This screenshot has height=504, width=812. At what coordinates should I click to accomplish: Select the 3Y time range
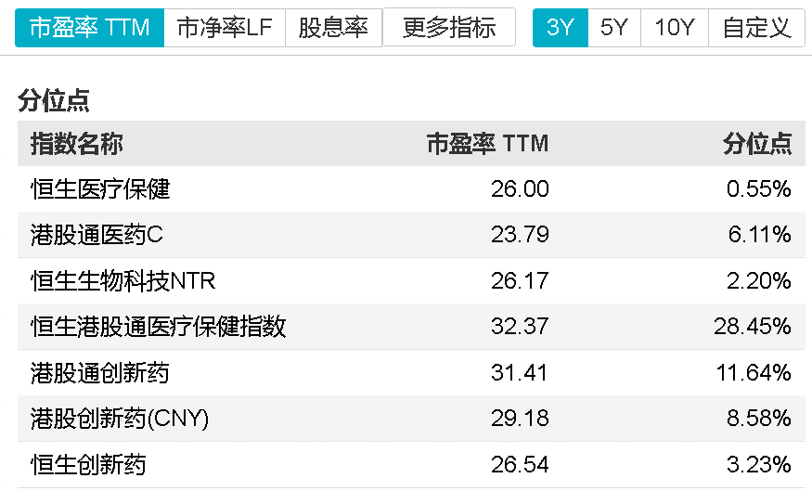561,28
